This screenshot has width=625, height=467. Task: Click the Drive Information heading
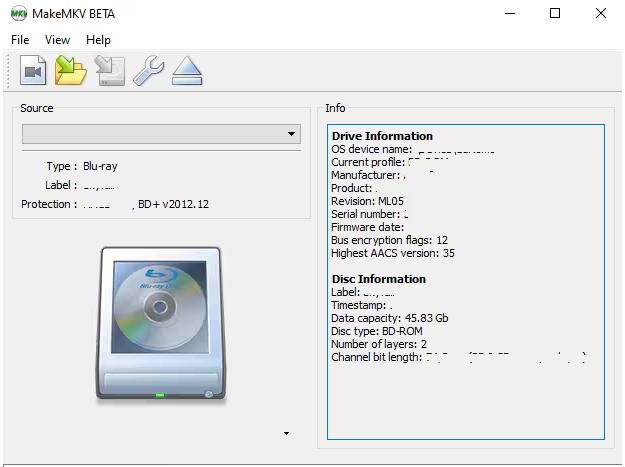tap(382, 136)
